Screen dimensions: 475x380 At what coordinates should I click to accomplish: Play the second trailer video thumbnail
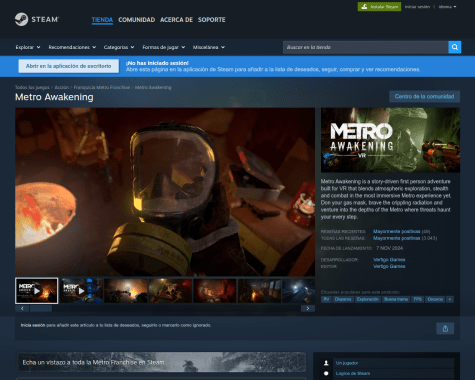tap(81, 291)
